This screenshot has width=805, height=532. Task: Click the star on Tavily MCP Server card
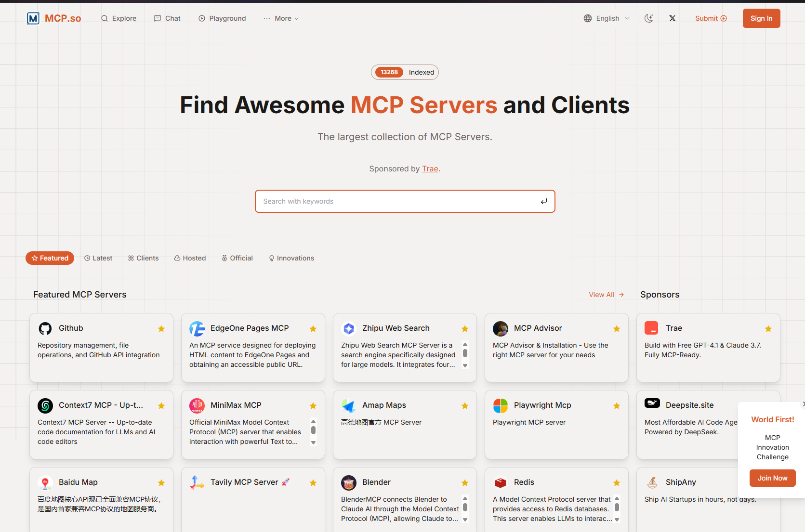click(313, 483)
